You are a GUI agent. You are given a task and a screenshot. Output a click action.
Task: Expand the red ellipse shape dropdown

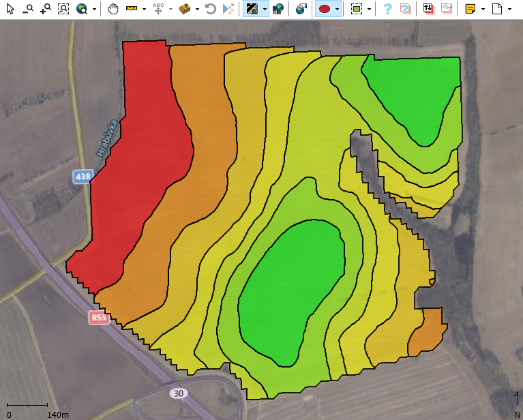tap(338, 10)
